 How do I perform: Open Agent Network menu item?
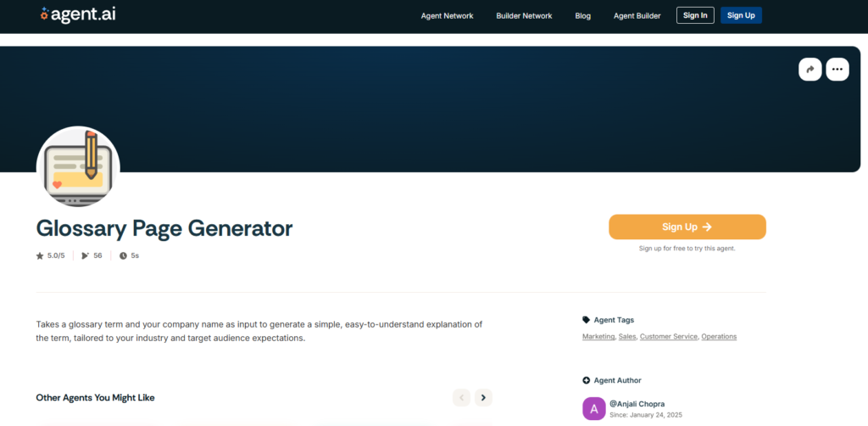(x=447, y=15)
